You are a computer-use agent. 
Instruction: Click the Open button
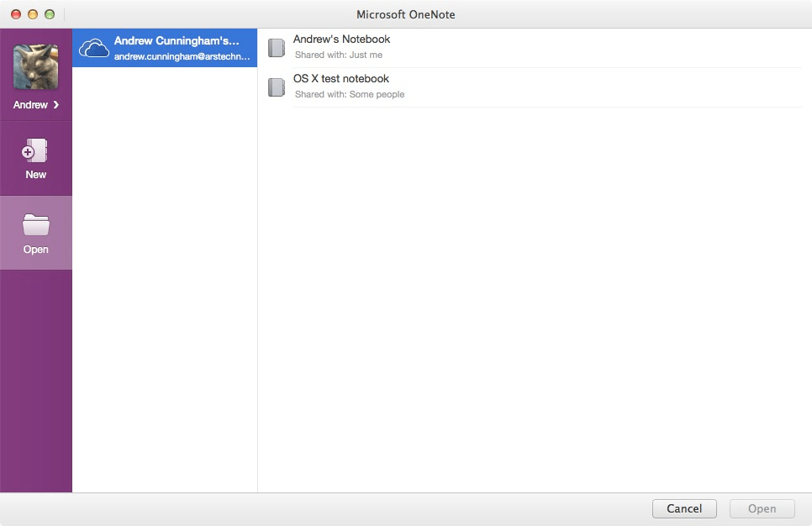[x=762, y=508]
